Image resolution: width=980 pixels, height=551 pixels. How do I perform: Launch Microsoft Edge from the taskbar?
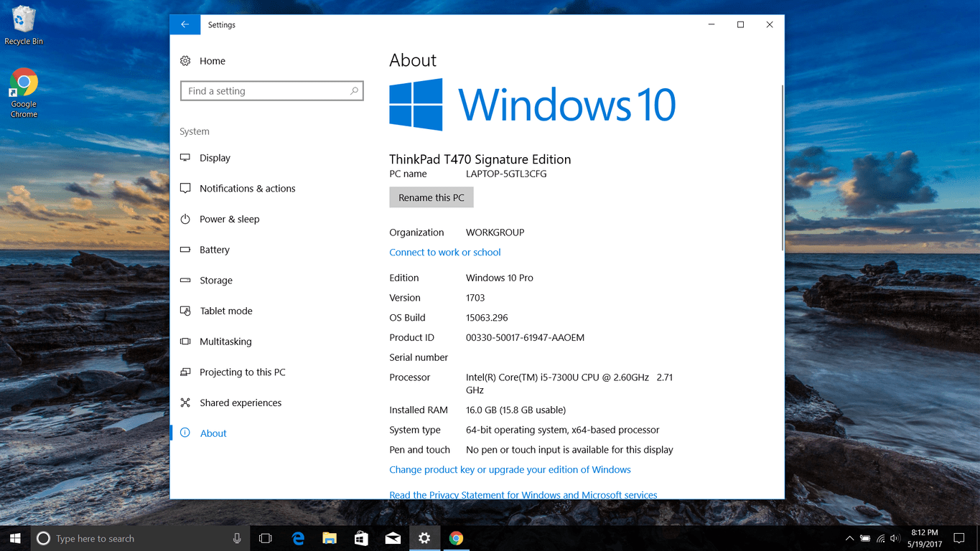click(298, 538)
